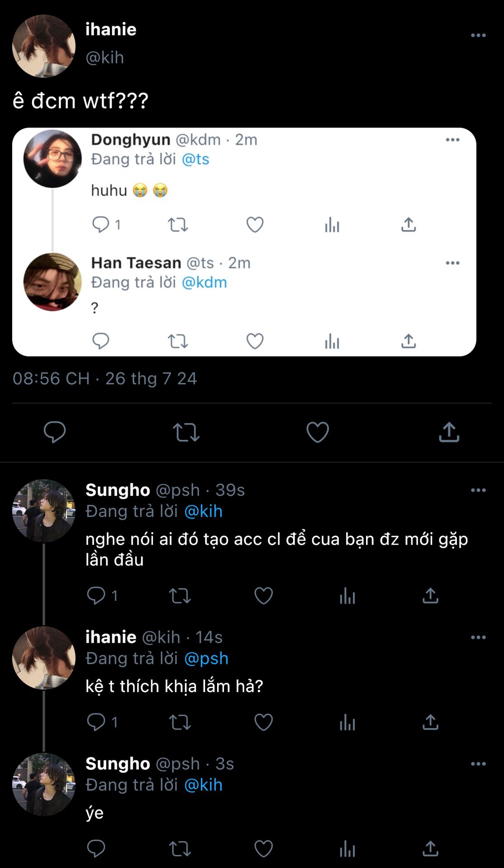Open more menu on Sungho's 39s tweet
504x868 pixels.
coord(478,490)
